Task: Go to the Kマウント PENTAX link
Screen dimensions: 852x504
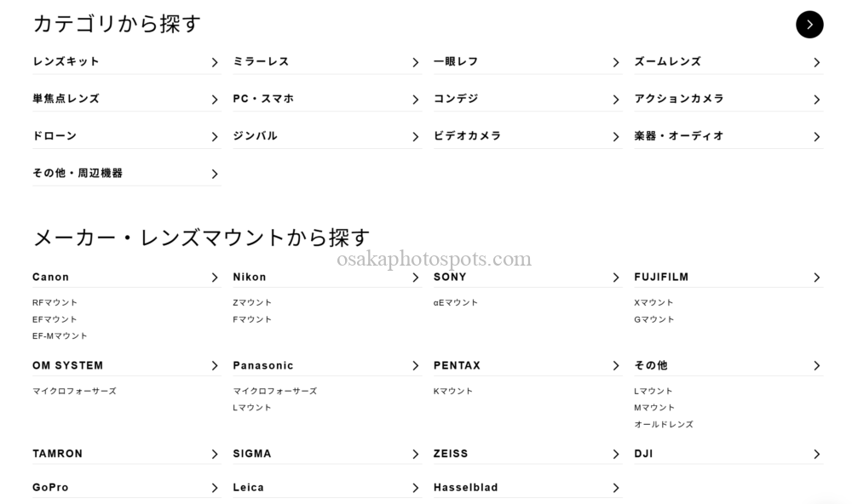Action: click(452, 391)
